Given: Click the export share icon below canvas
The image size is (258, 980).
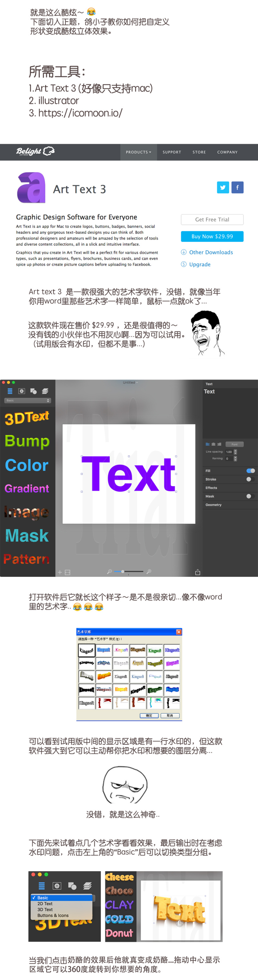Looking at the screenshot, I should [x=198, y=572].
